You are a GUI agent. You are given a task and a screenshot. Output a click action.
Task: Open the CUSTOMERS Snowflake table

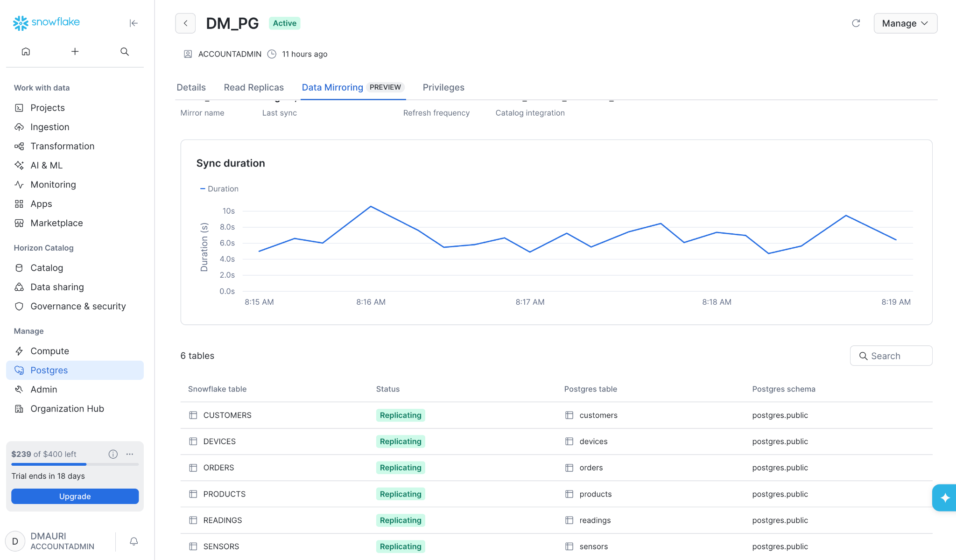(227, 415)
